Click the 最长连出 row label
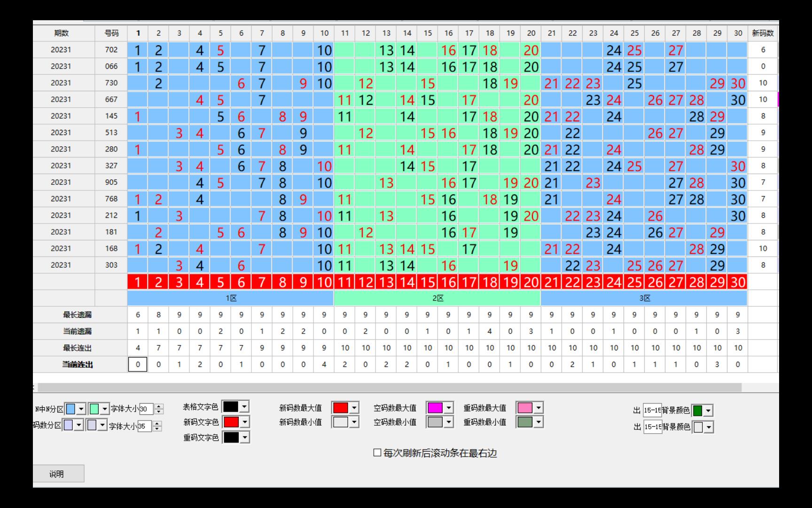The image size is (812, 508). pyautogui.click(x=78, y=348)
